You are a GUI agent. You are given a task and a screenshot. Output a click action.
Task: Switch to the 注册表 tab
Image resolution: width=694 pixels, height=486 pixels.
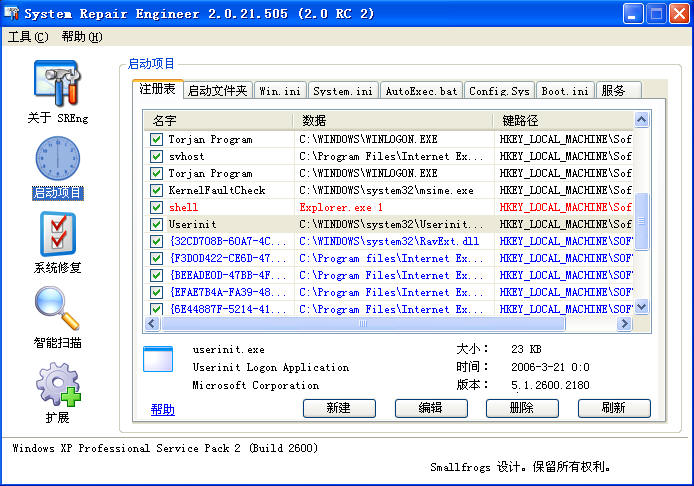click(x=157, y=89)
